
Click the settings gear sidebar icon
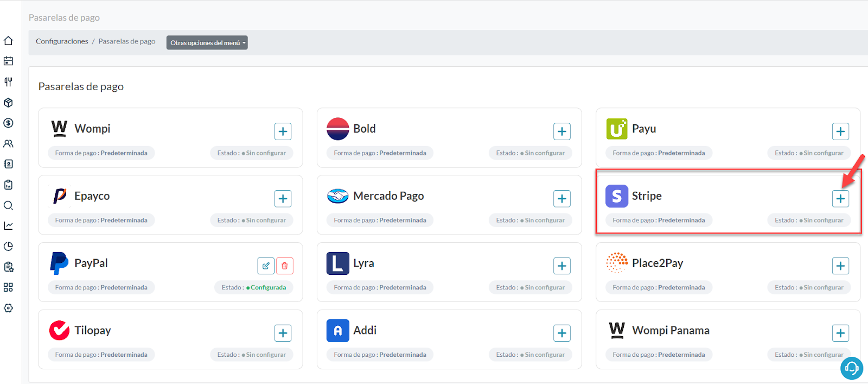click(x=8, y=308)
